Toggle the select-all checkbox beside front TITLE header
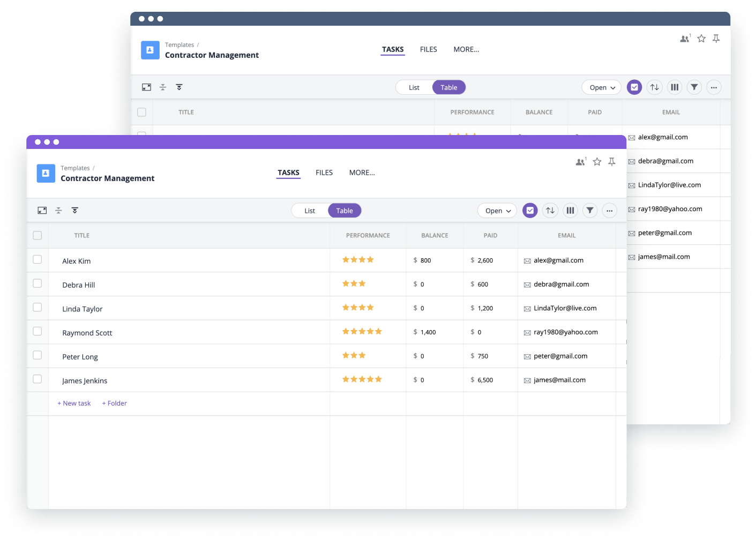 click(38, 235)
